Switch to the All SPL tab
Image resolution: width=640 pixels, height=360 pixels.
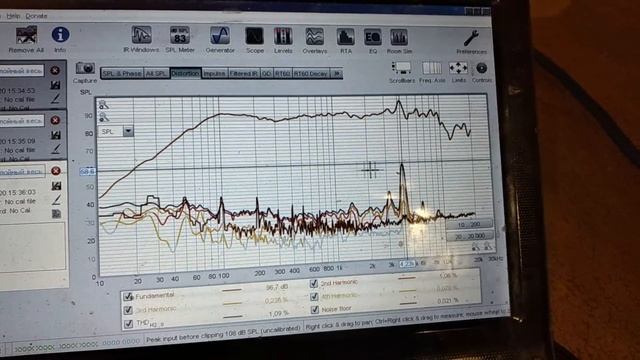pos(156,73)
